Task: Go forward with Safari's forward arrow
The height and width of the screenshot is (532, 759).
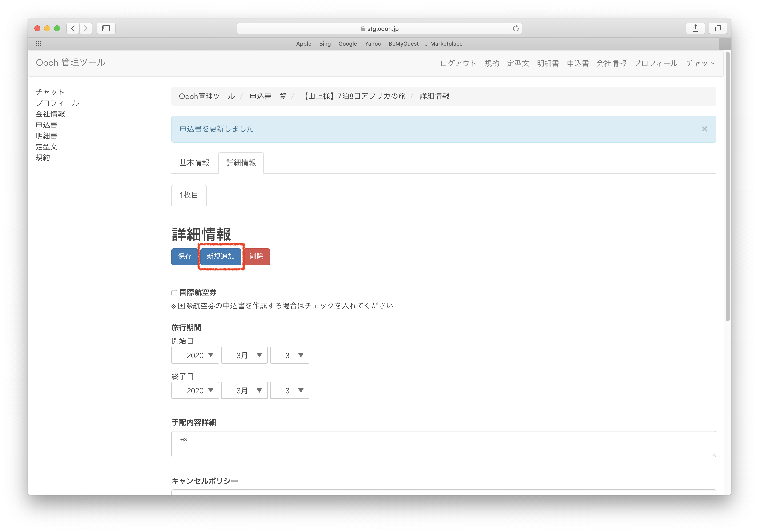Action: (x=86, y=28)
